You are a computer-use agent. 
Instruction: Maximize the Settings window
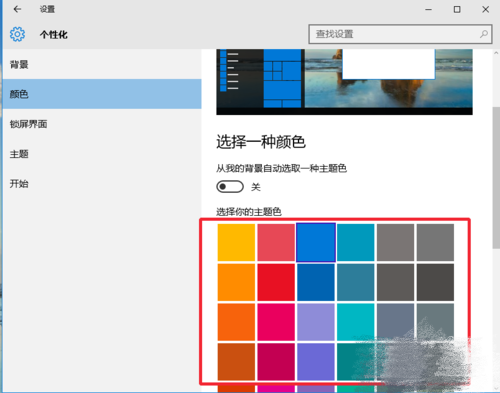tap(457, 9)
